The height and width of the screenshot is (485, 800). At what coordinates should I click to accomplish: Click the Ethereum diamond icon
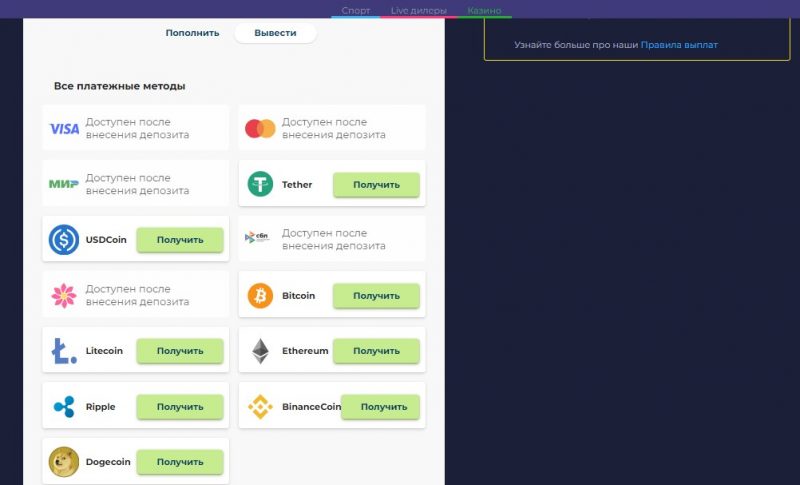point(260,351)
